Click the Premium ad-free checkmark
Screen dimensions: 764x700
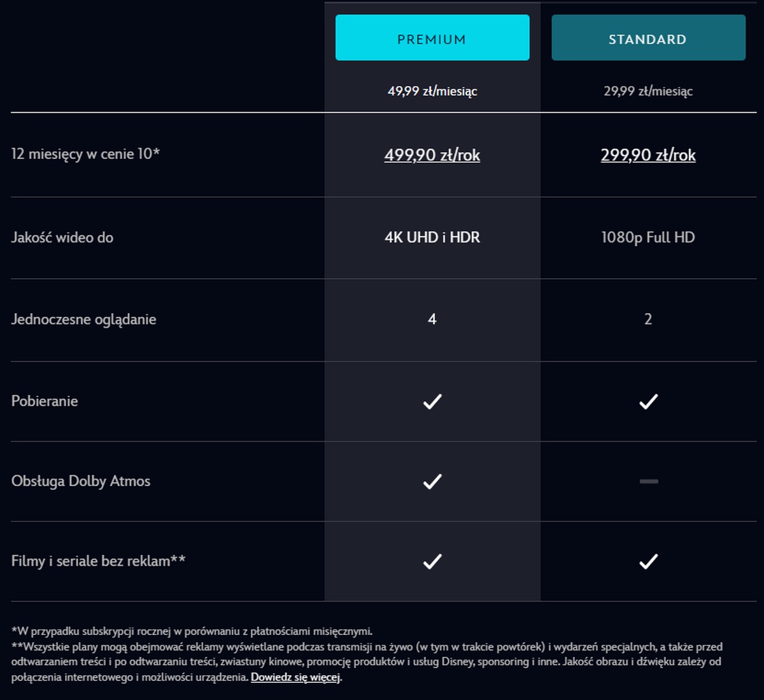[432, 561]
